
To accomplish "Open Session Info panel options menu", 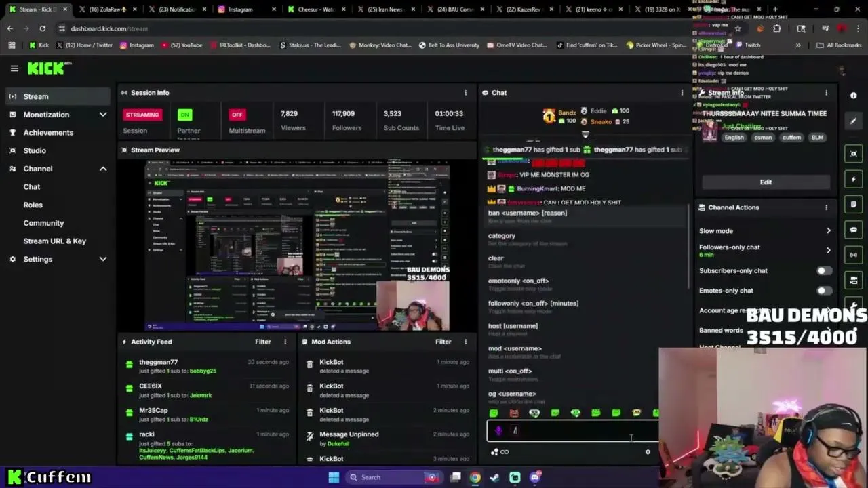I will click(465, 93).
